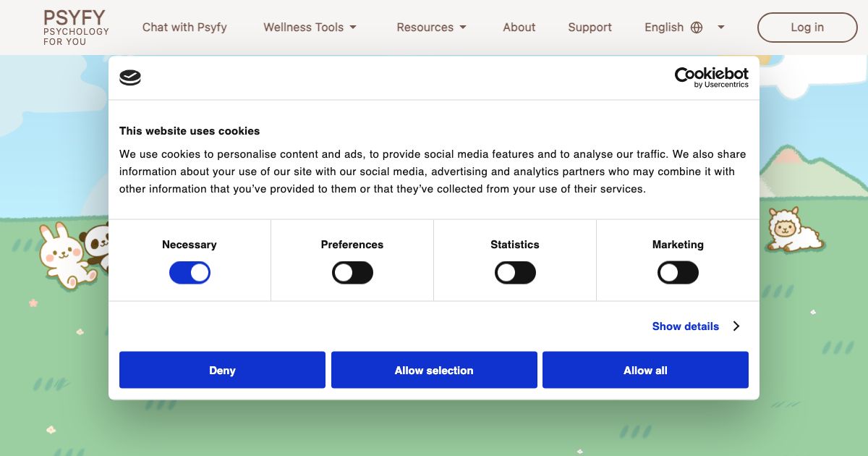Click the Log in button
The image size is (868, 456).
[807, 28]
